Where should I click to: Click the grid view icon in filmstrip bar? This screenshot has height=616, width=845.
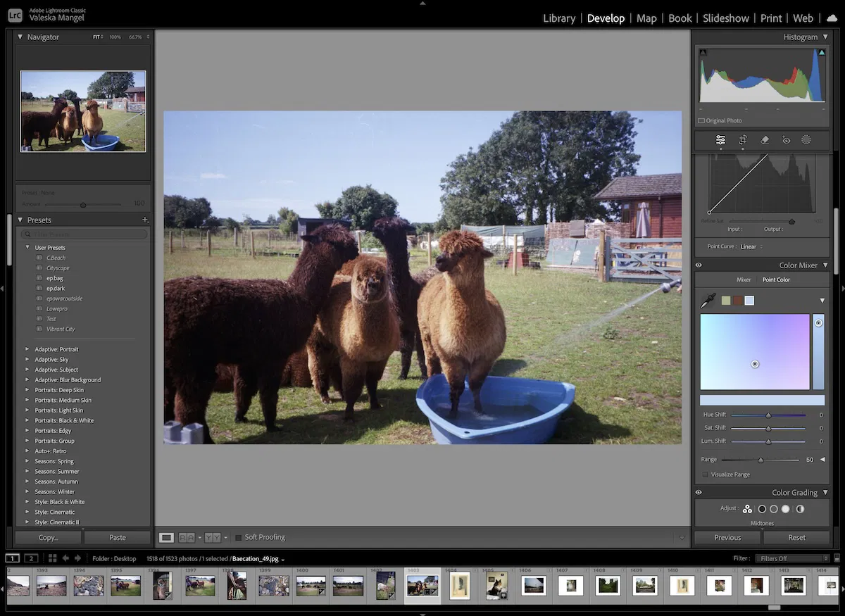click(x=52, y=558)
